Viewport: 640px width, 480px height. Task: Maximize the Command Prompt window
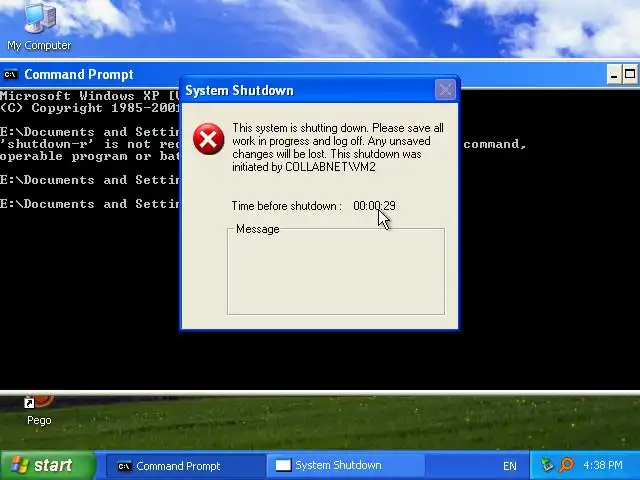point(630,75)
